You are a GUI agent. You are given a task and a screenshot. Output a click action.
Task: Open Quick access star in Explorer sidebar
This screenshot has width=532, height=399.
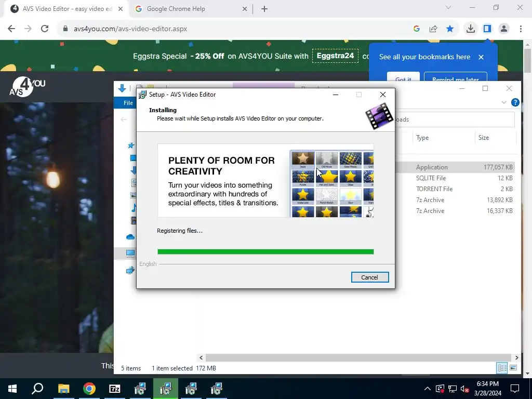coord(131,145)
